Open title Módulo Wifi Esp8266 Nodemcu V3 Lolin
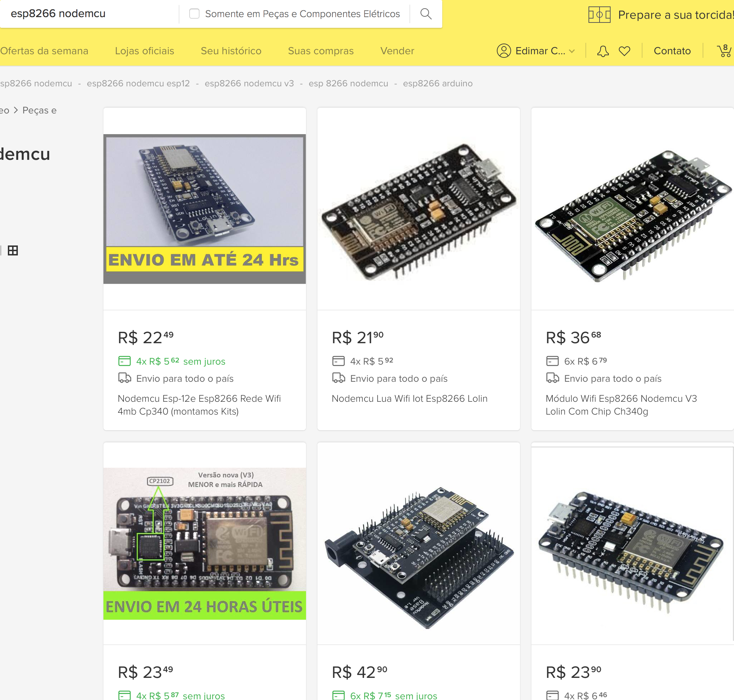Screen dimensions: 734x700 pyautogui.click(x=621, y=405)
